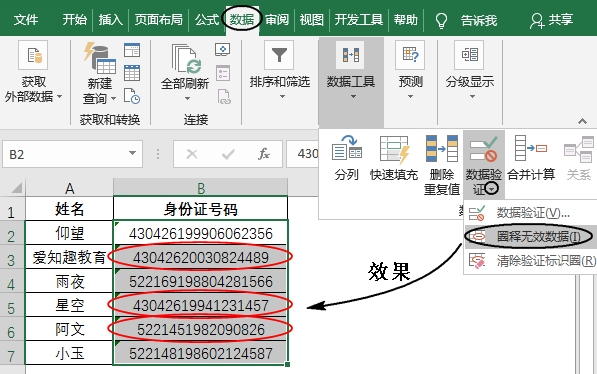Click the 全部刷新 icon
597x374 pixels.
[x=185, y=59]
